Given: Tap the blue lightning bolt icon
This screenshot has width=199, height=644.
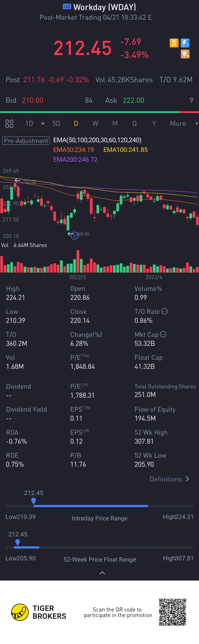Looking at the screenshot, I should click(185, 43).
